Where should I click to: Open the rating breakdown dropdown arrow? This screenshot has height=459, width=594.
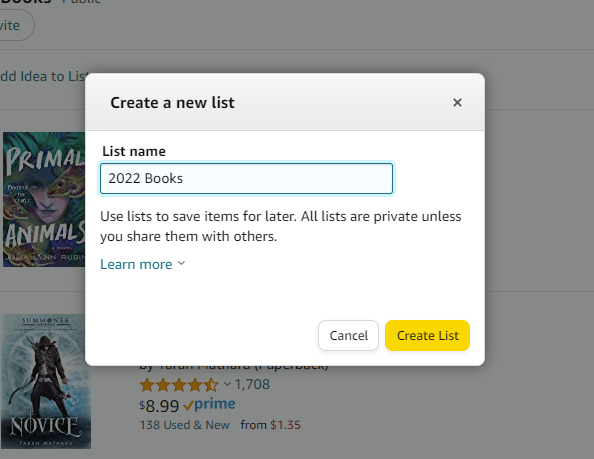227,384
